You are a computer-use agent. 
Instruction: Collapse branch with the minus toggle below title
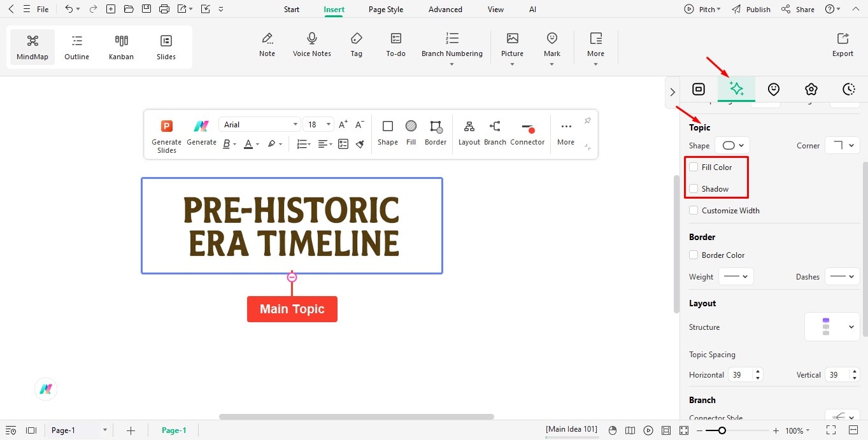292,277
